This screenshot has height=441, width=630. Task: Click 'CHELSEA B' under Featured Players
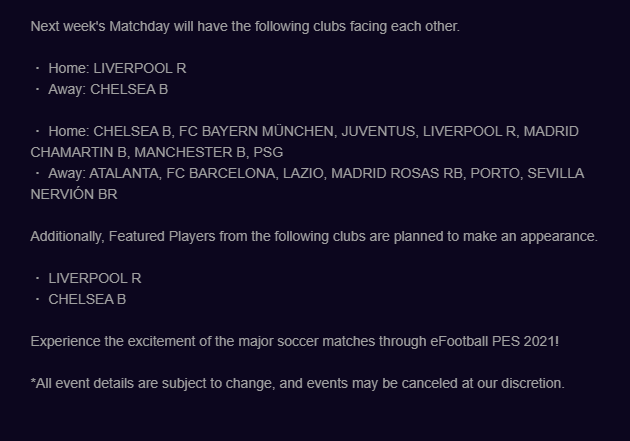[87, 299]
